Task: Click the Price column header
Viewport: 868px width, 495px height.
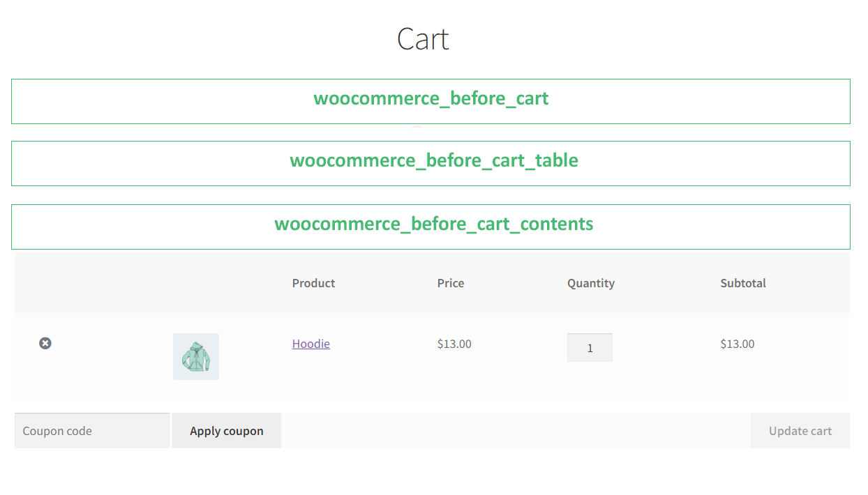Action: 451,283
